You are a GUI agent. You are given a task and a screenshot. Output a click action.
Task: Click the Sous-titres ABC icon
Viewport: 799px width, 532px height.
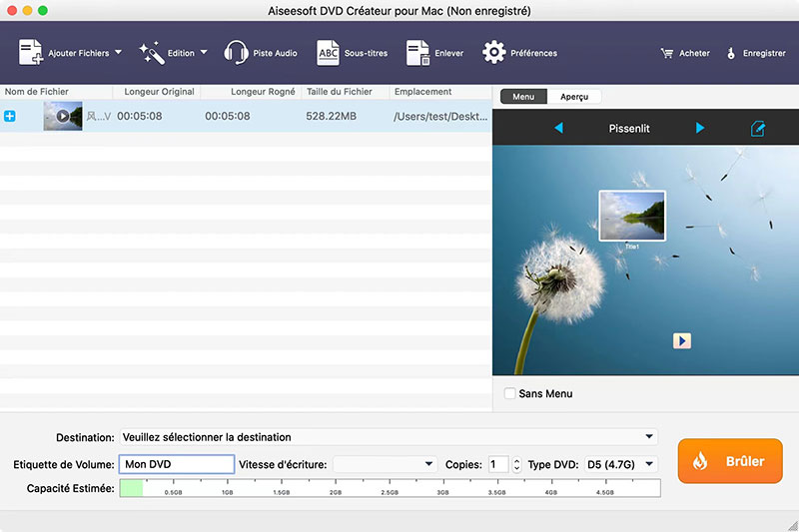tap(329, 53)
